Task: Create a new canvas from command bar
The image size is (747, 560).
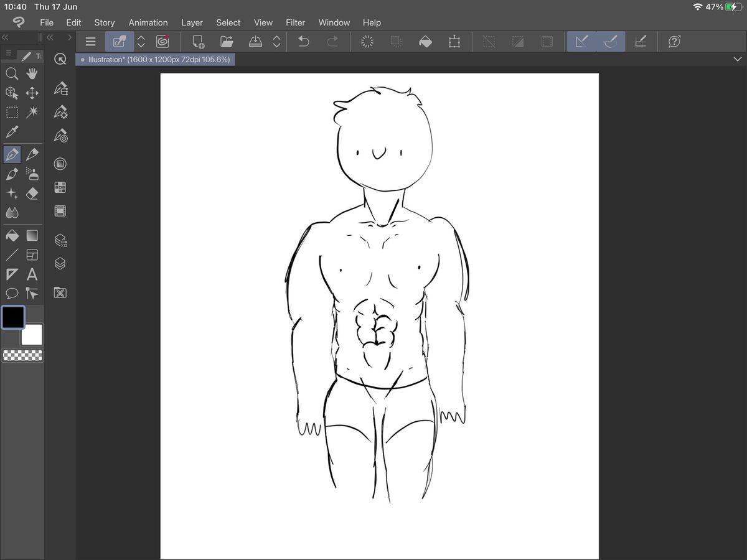Action: pos(198,42)
